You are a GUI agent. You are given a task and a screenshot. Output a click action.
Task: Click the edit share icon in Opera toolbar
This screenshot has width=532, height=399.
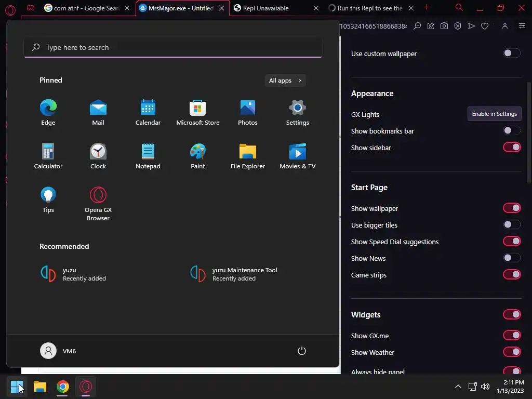coord(431,26)
